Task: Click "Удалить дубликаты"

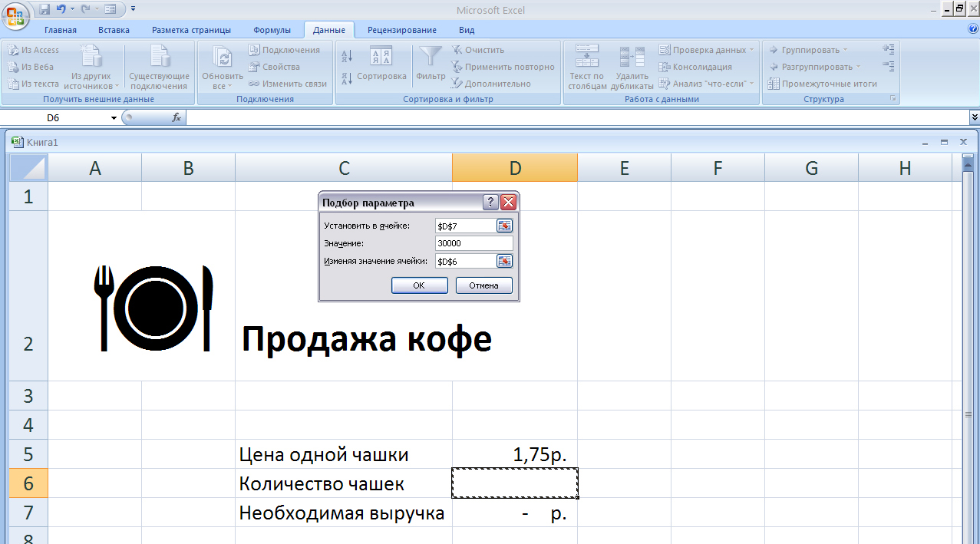Action: pos(632,67)
